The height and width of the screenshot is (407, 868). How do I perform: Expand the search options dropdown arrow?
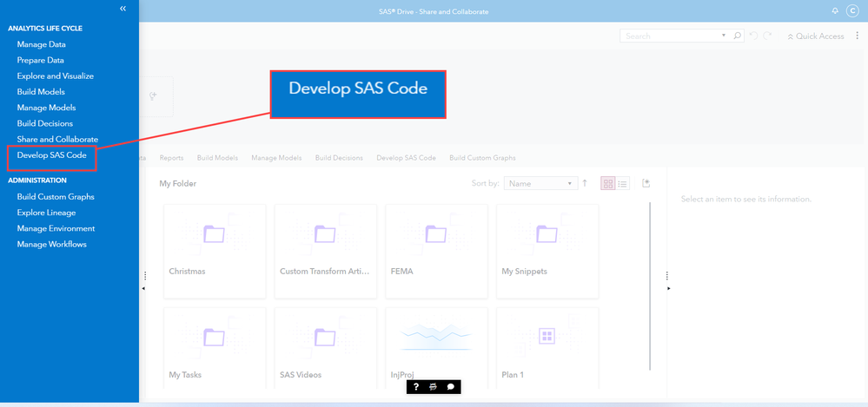pyautogui.click(x=724, y=36)
